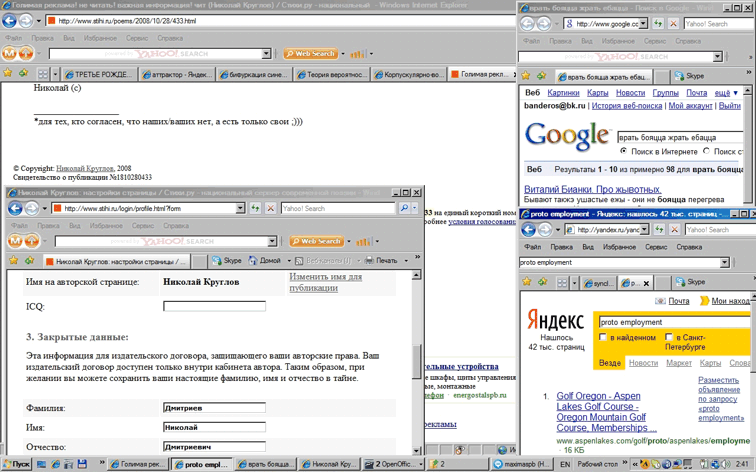
Task: Open Файл menu in Yandex window
Action: [532, 247]
